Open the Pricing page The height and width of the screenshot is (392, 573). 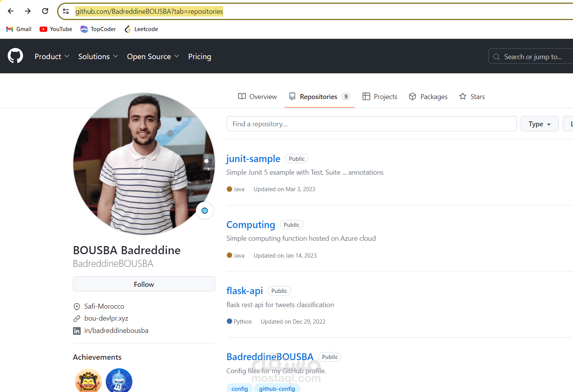point(200,56)
